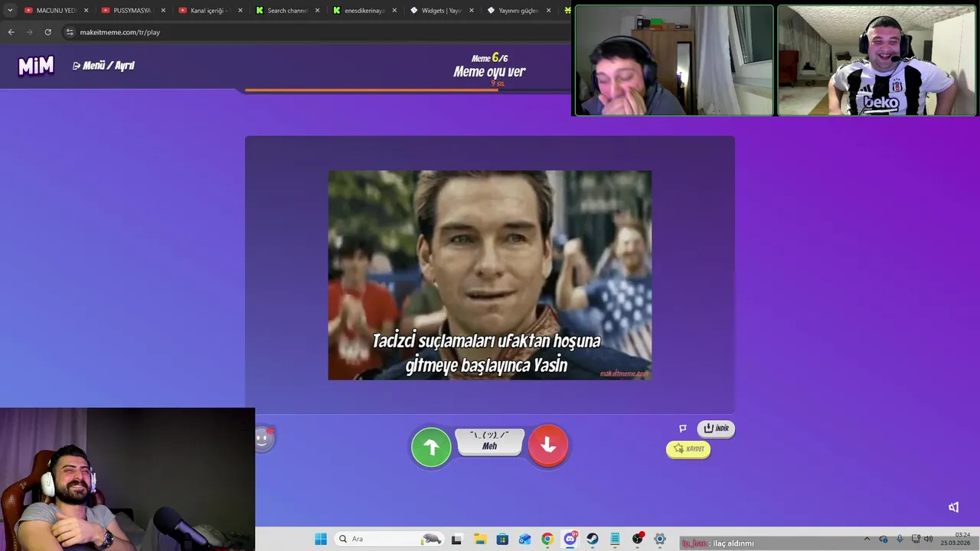Viewport: 980px width, 551px height.
Task: Open Settings gear from taskbar
Action: coord(660,540)
